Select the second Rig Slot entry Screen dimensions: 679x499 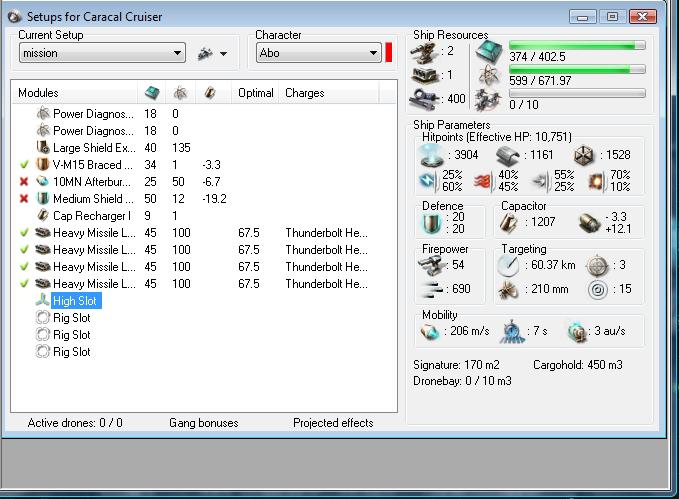pos(71,334)
